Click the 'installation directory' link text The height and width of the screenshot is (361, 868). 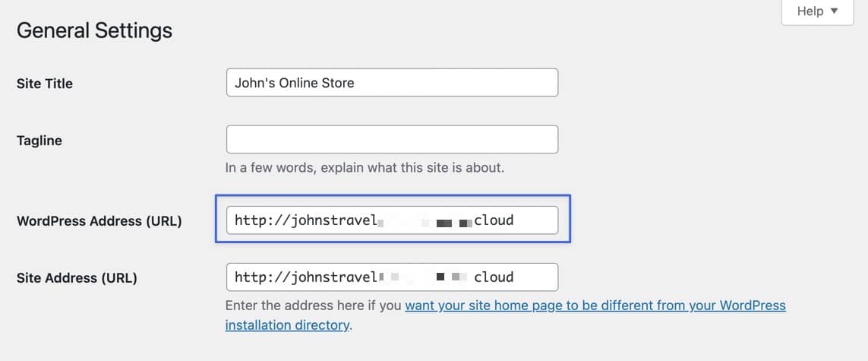click(287, 325)
